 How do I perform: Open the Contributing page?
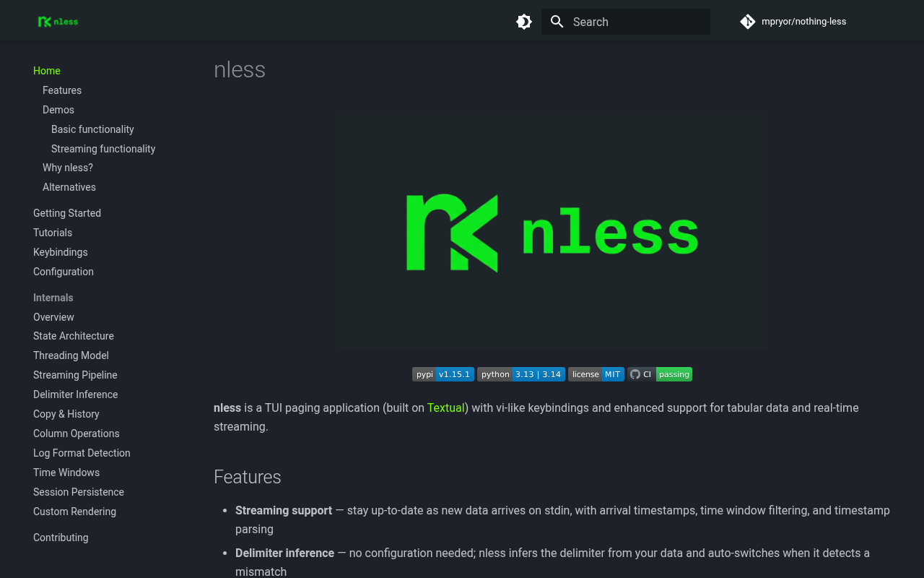coord(61,538)
